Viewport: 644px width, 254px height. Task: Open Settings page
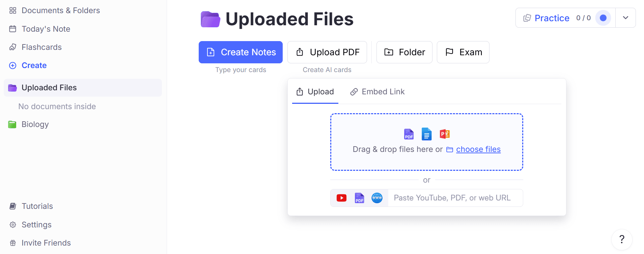point(30,225)
